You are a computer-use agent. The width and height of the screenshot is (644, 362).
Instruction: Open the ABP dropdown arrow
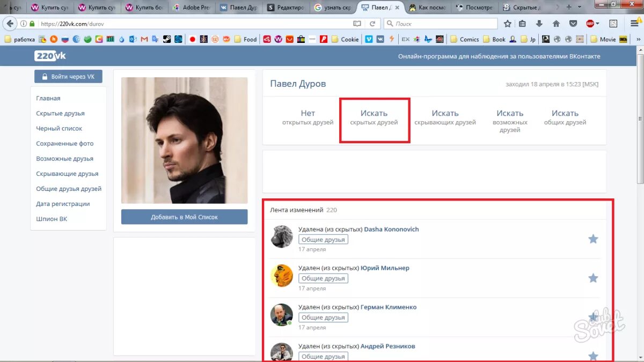click(x=597, y=24)
